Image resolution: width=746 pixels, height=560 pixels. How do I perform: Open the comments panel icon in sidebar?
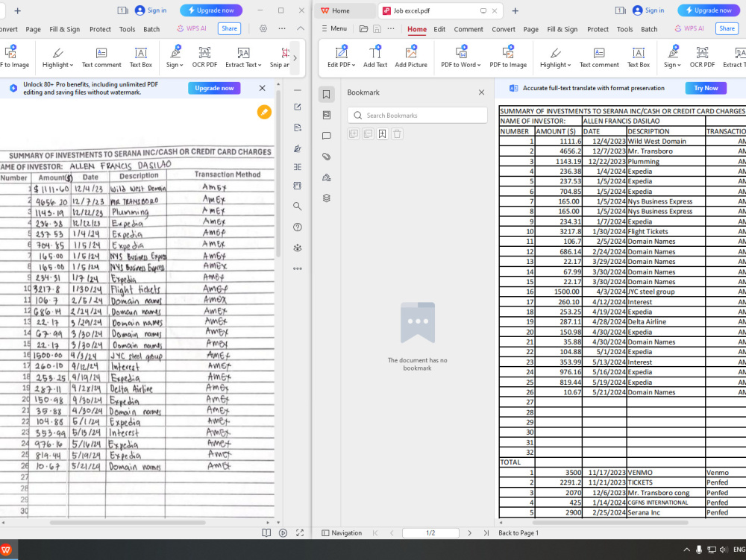[x=327, y=136]
